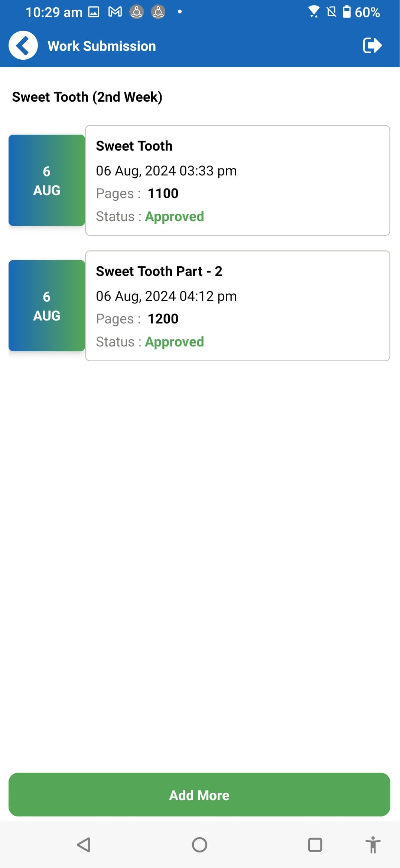Tap the Approved status of Sweet Tooth
The height and width of the screenshot is (868, 400).
175,217
